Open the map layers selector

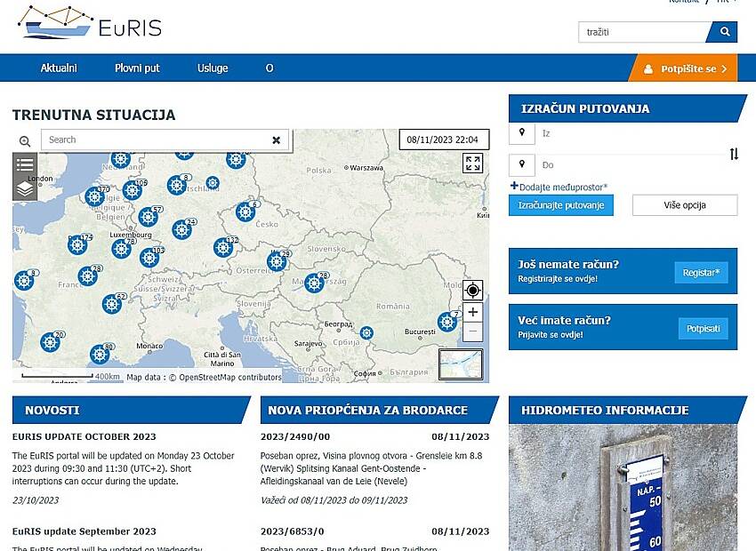pos(25,188)
